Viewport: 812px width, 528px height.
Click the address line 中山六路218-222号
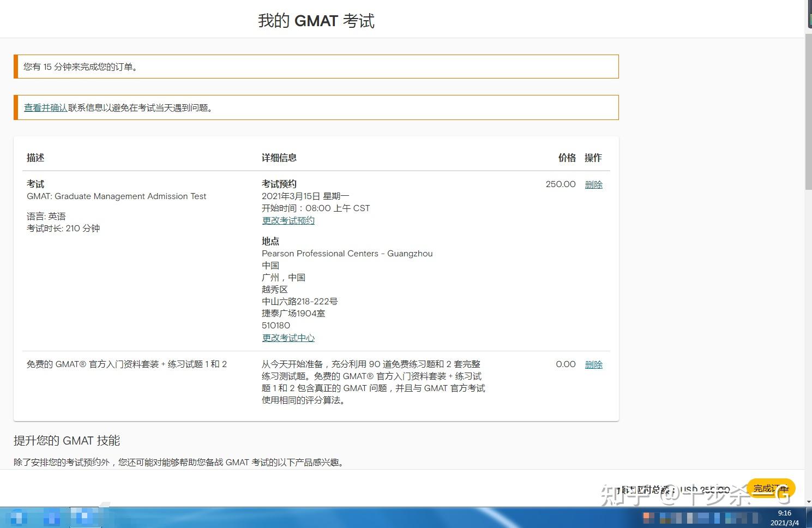(300, 301)
